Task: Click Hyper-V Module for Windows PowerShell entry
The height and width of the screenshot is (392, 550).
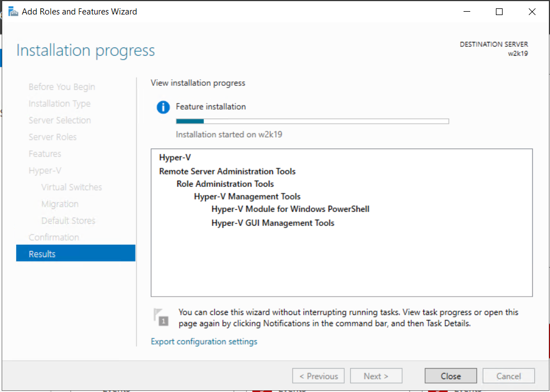Action: click(x=291, y=209)
